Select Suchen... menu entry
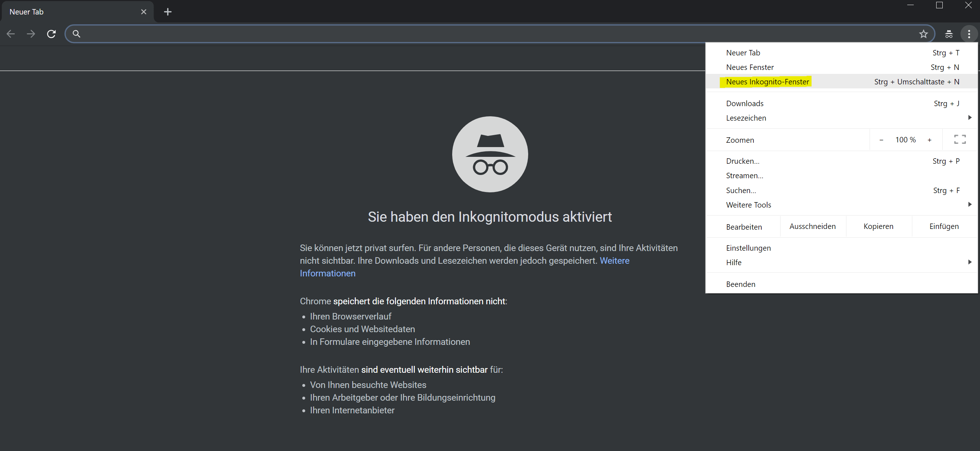This screenshot has width=980, height=451. point(841,190)
